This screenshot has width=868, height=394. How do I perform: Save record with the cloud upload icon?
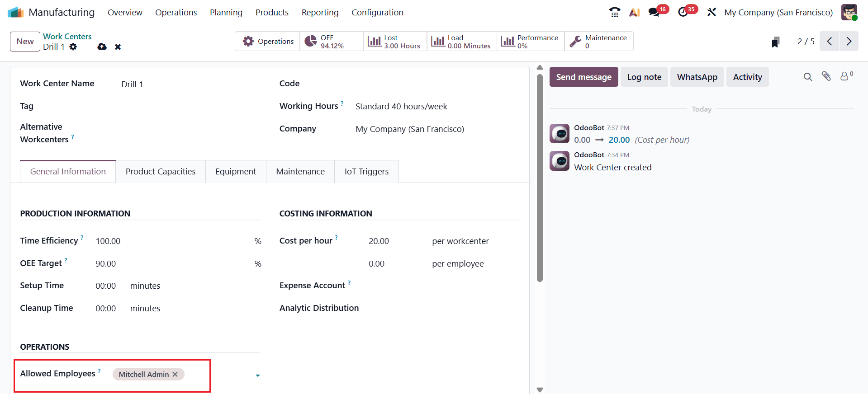(102, 47)
